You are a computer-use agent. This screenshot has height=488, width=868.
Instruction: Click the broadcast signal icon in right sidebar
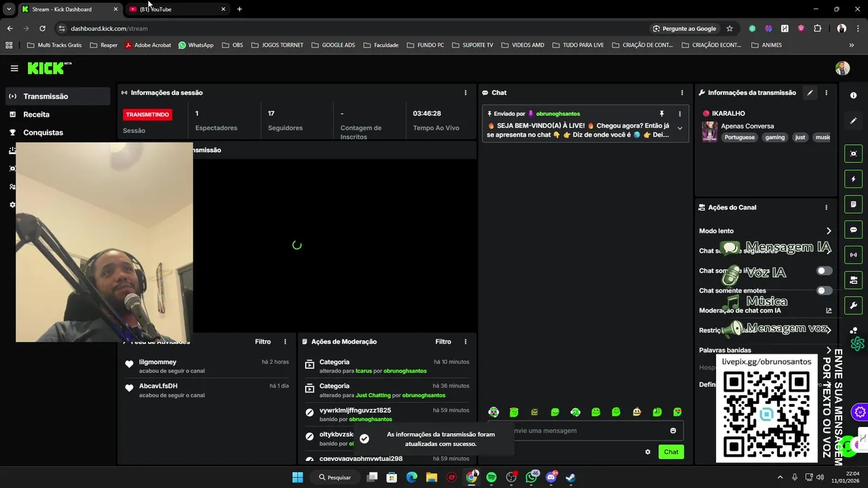[x=853, y=255]
